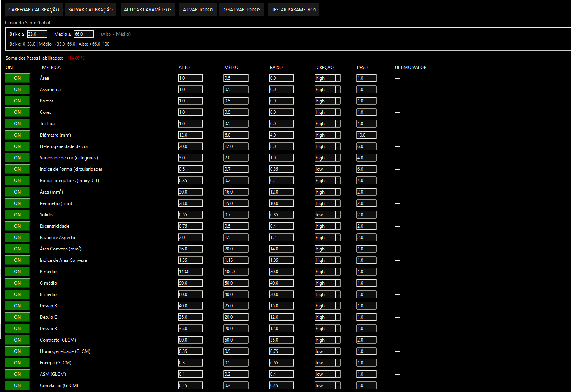
Task: Open direction combo box for Excentricidade
Action: tap(327, 226)
